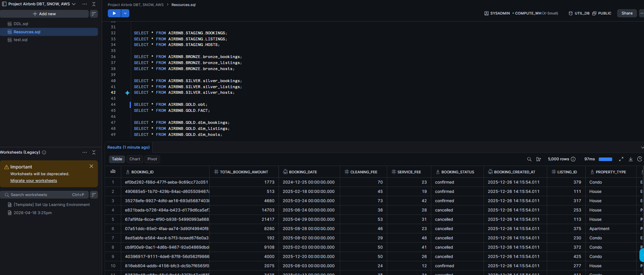This screenshot has height=275, width=644.
Task: Select the SERVICE_FEE column header
Action: tap(409, 172)
